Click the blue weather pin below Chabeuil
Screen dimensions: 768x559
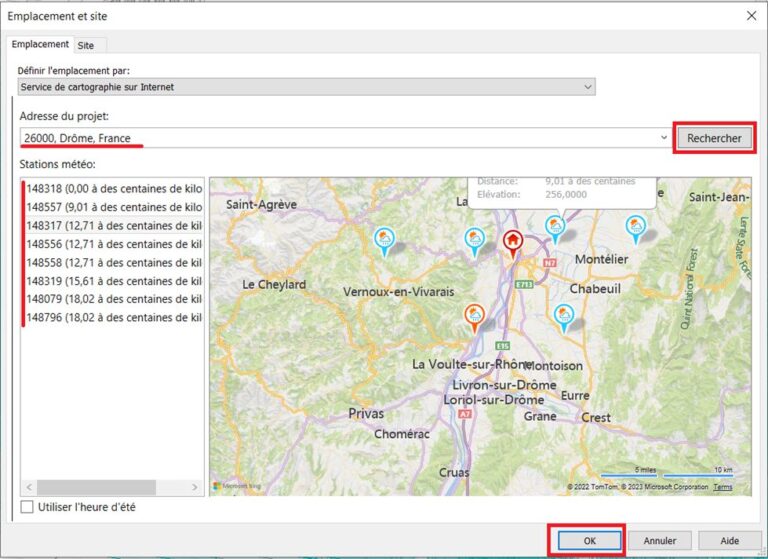coord(564,316)
